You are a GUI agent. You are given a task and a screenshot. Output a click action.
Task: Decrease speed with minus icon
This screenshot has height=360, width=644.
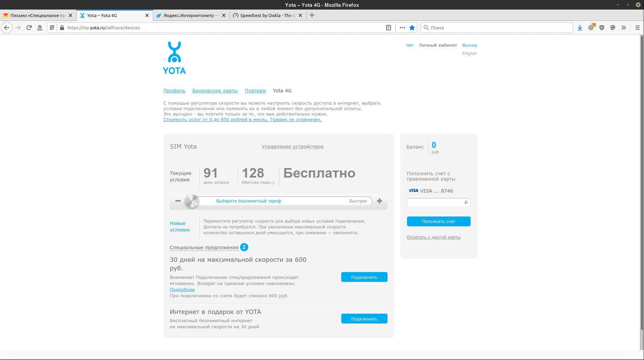[178, 201]
